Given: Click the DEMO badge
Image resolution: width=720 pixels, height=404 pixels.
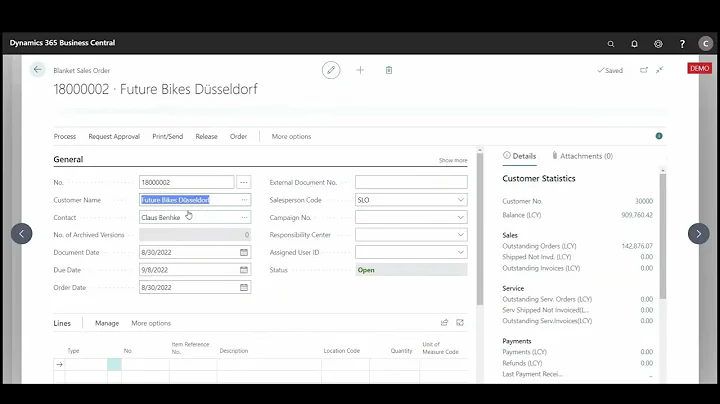Looking at the screenshot, I should pos(699,68).
